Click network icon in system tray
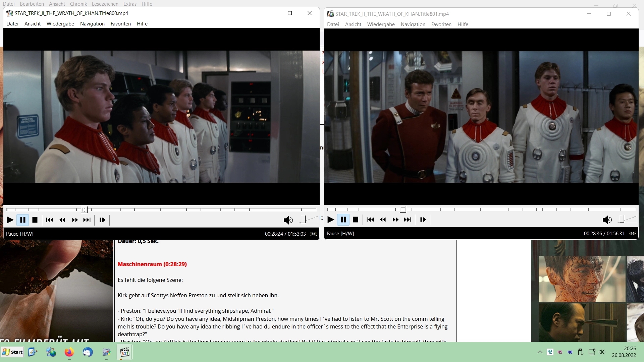 pos(592,352)
